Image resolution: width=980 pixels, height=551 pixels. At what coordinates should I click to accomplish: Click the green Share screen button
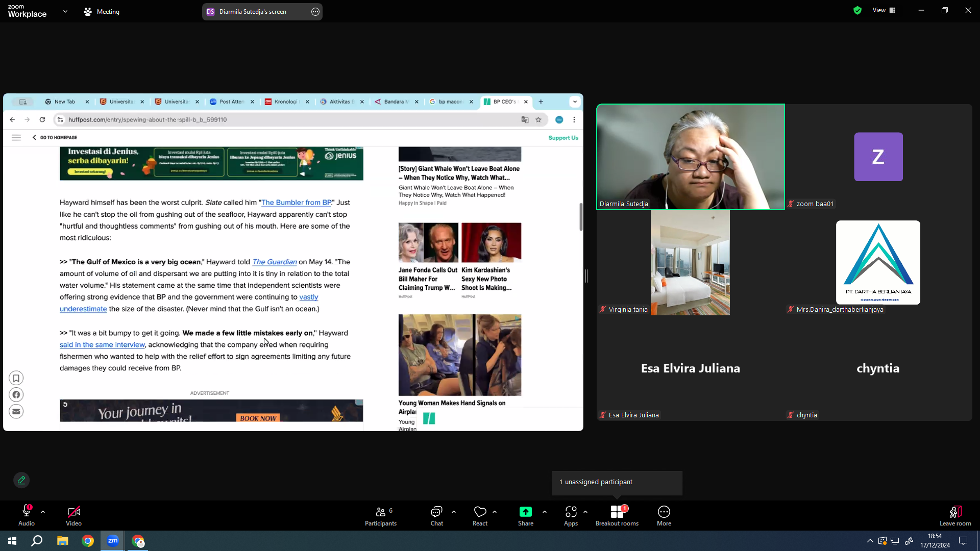526,515
